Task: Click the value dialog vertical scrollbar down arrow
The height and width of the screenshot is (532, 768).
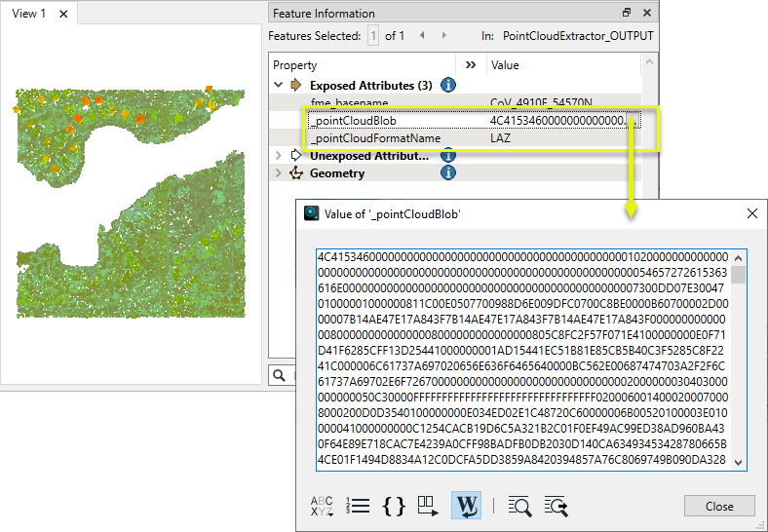Action: (740, 463)
